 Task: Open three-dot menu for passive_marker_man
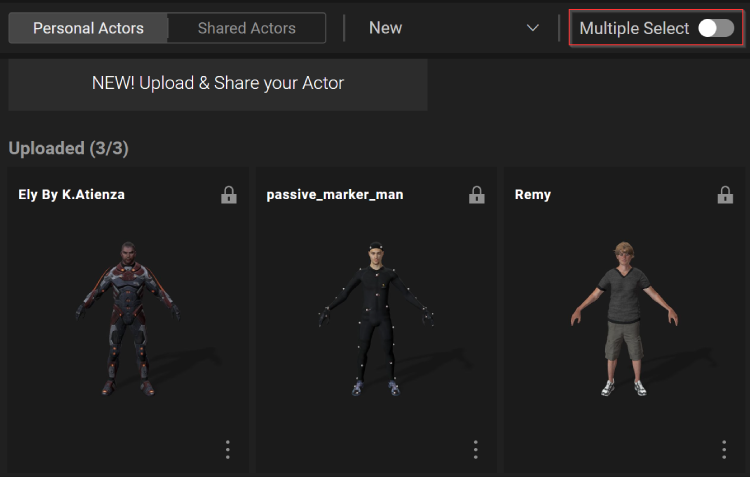click(475, 450)
